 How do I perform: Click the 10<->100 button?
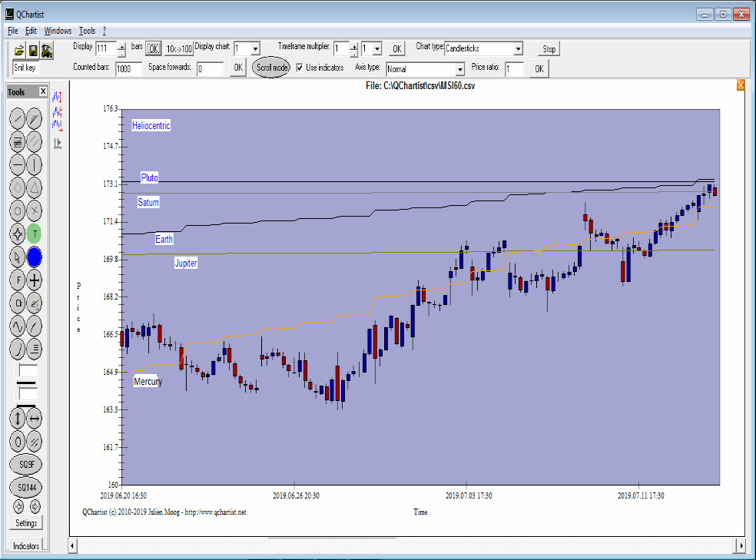(x=179, y=49)
